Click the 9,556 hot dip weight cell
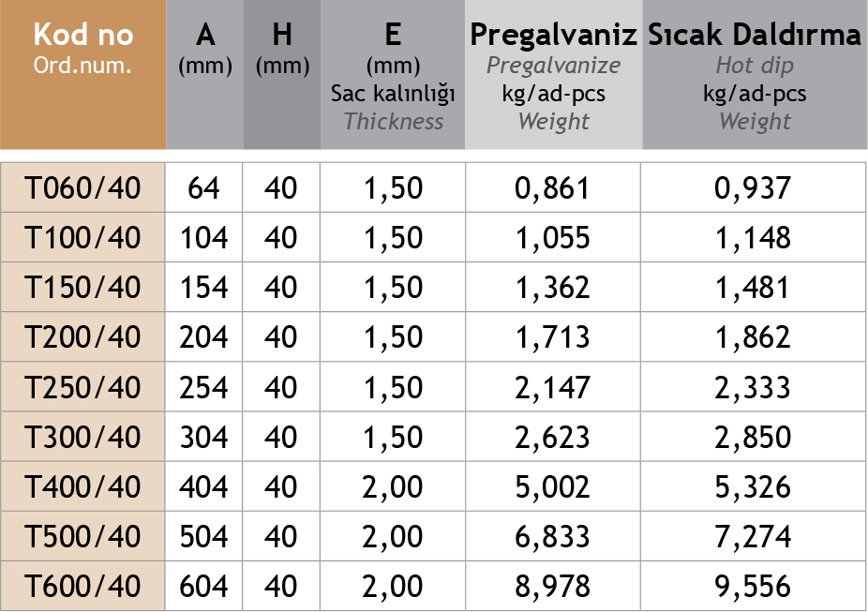 point(754,587)
